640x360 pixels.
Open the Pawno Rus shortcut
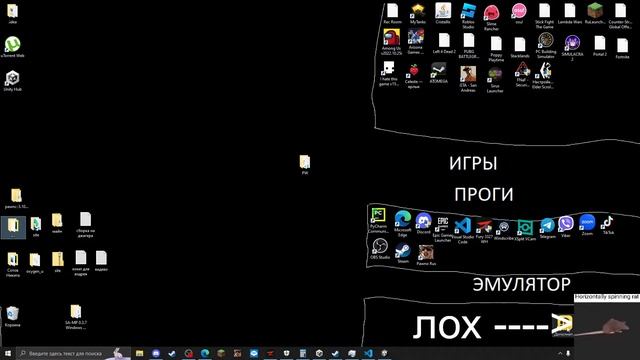(426, 256)
